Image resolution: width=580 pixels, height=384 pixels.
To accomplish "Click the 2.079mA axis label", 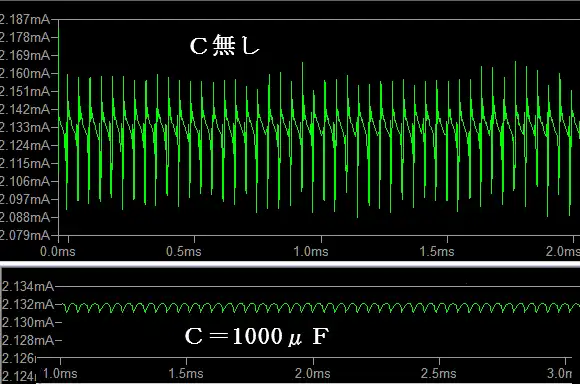I will tap(25, 235).
